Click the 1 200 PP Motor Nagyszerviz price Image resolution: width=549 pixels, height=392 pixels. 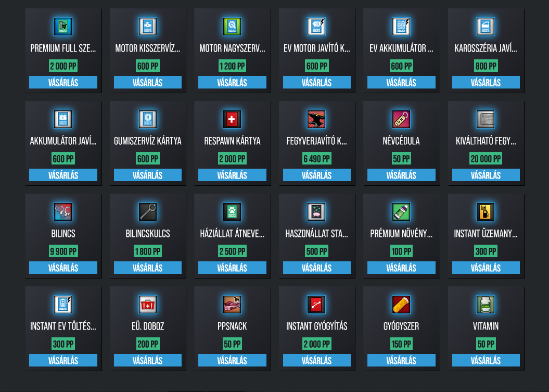click(x=232, y=66)
